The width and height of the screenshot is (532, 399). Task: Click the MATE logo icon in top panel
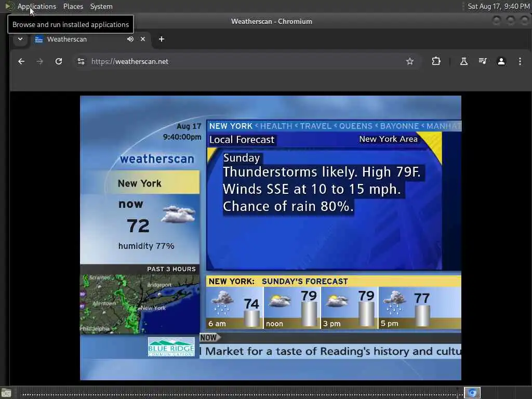[9, 6]
